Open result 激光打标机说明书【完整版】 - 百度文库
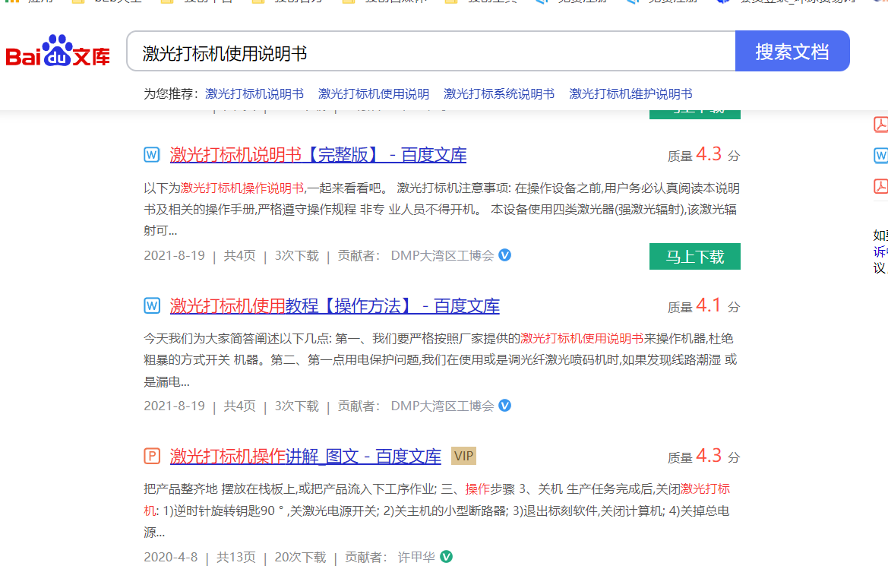The height and width of the screenshot is (588, 888). click(x=318, y=155)
